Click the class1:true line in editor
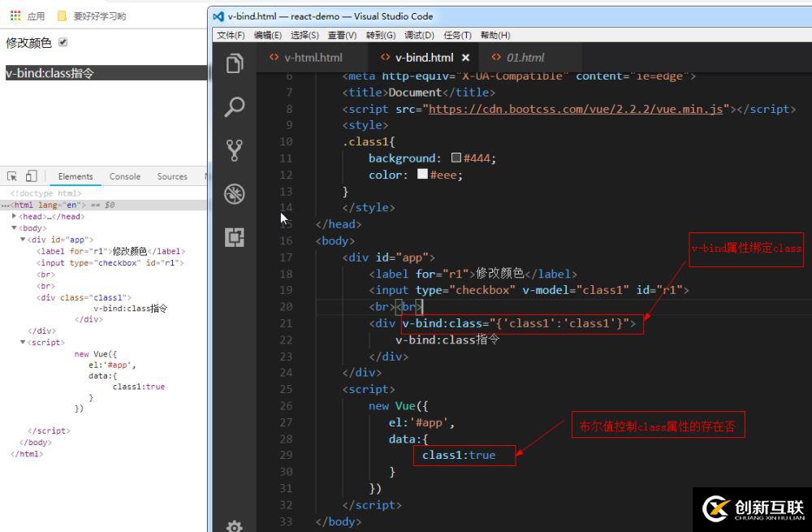Viewport: 812px width, 532px height. pyautogui.click(x=459, y=455)
